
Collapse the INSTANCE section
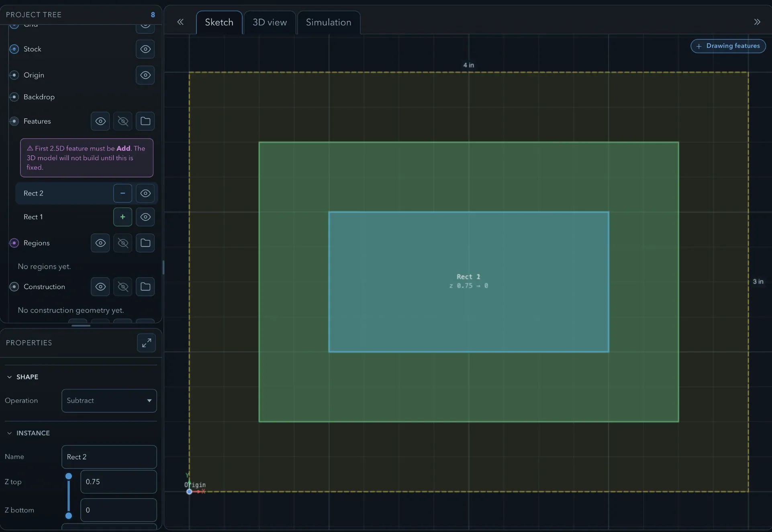[28, 433]
